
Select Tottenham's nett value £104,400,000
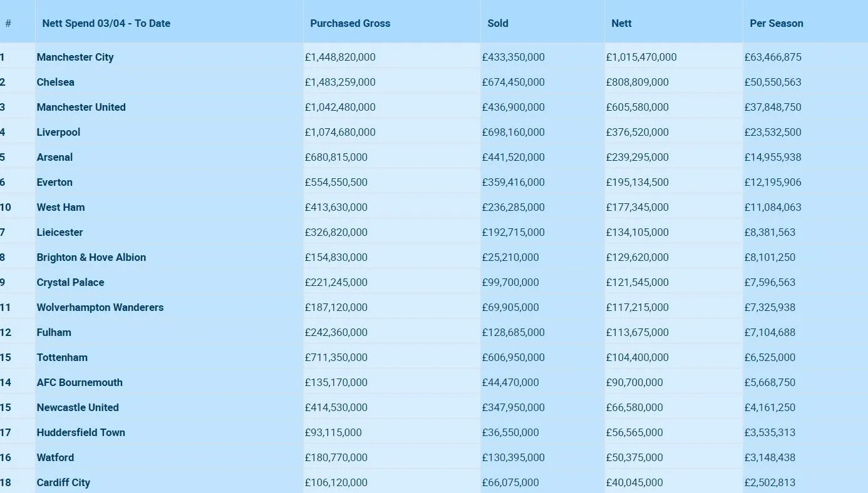[x=638, y=357]
